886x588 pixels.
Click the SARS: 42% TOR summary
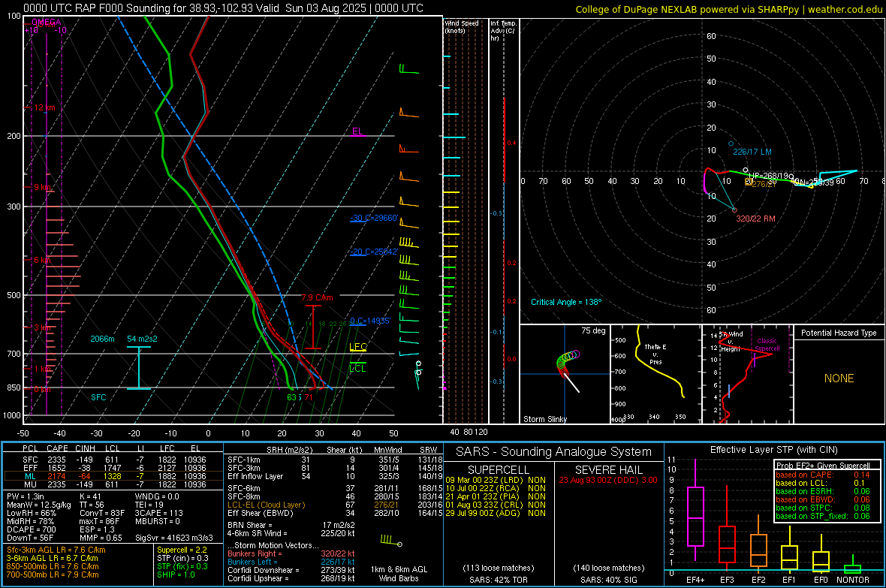click(499, 580)
